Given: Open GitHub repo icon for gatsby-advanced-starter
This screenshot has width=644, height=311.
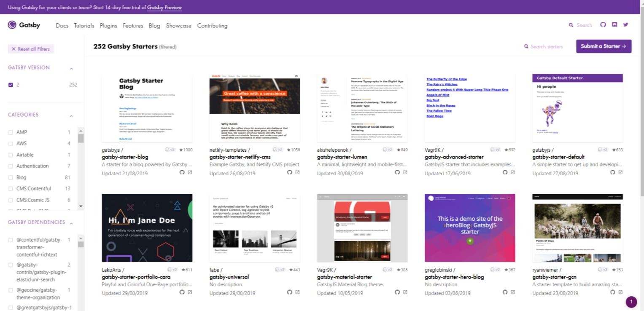Looking at the screenshot, I should point(505,172).
